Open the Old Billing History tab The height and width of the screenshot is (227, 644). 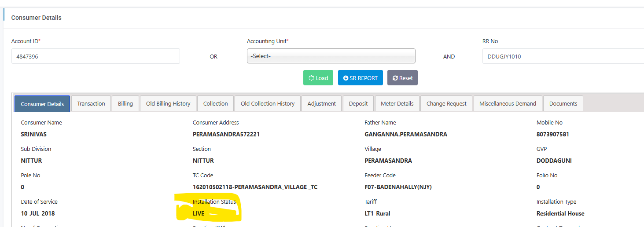168,104
